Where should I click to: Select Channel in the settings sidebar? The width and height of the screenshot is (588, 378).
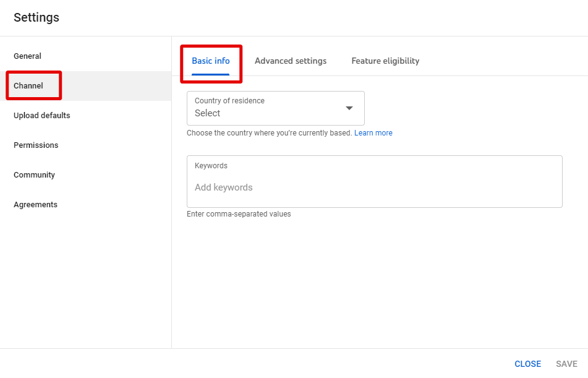(x=85, y=86)
